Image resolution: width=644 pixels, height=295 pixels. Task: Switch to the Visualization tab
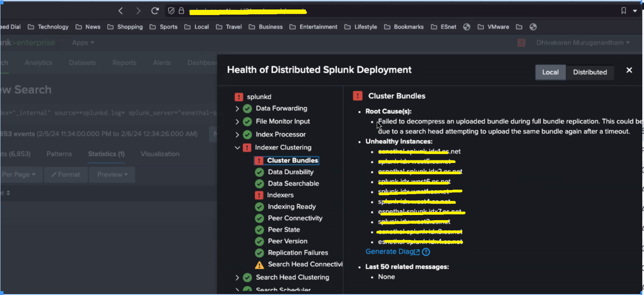pyautogui.click(x=160, y=154)
